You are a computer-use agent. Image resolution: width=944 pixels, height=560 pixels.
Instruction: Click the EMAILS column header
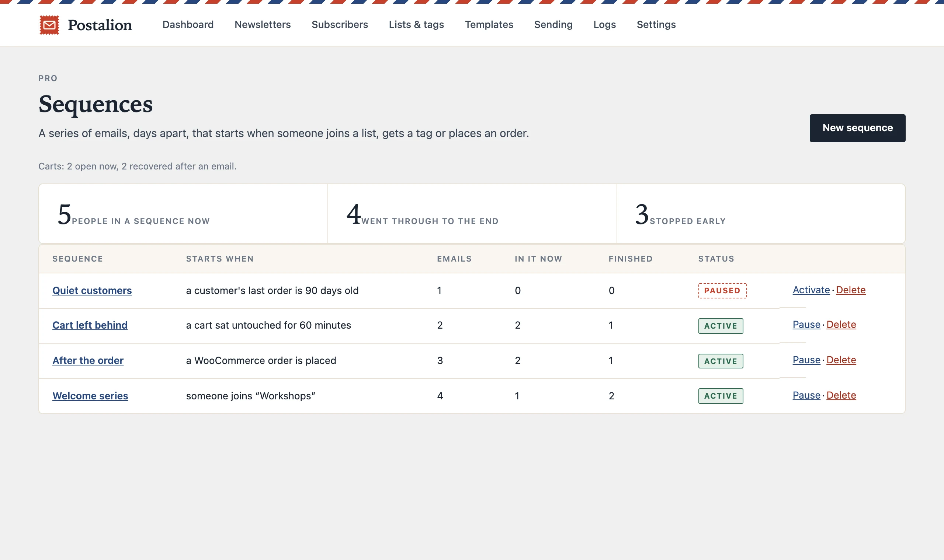click(454, 259)
